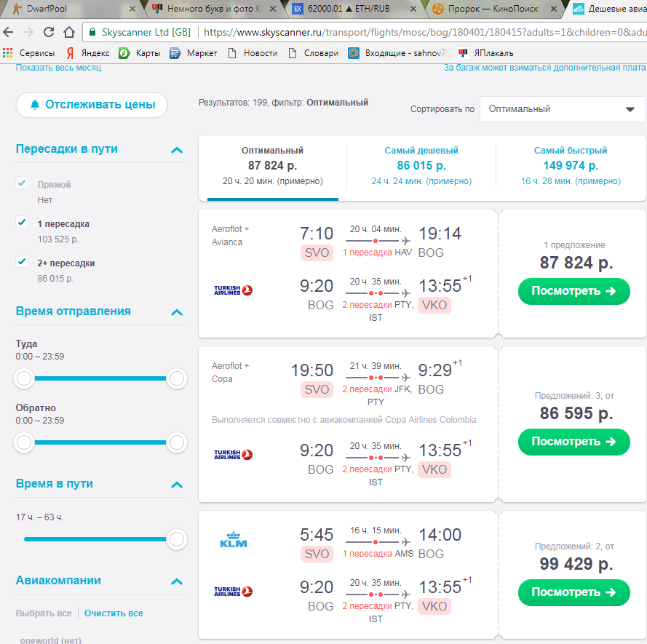Screen dimensions: 647x644
Task: Click the 7:10 SVO Aeroflot + Avianca flight
Action: pyautogui.click(x=336, y=242)
